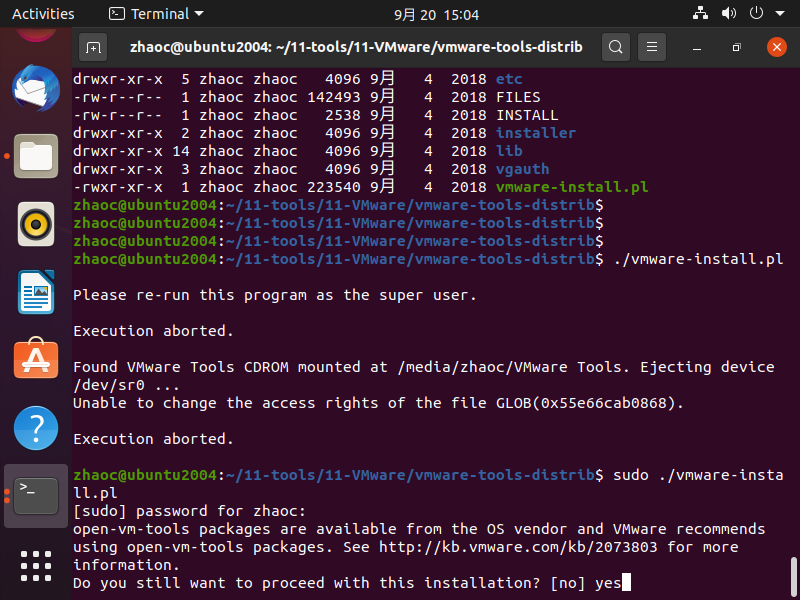Click the 'vgauth' directory name

(522, 169)
